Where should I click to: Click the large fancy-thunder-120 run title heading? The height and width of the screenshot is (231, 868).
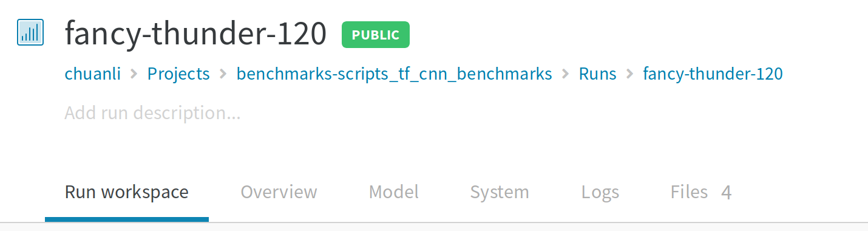pyautogui.click(x=196, y=33)
